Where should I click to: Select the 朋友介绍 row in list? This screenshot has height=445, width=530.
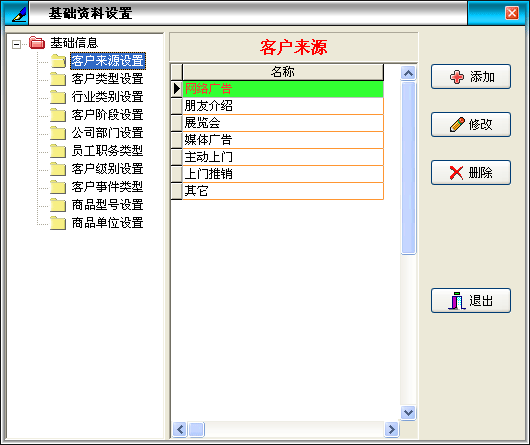283,106
